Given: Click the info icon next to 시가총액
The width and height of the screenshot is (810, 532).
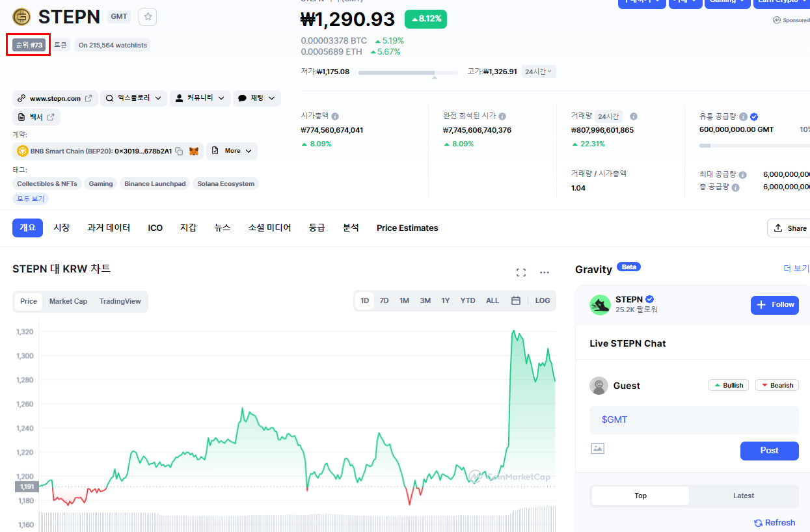Looking at the screenshot, I should [335, 116].
